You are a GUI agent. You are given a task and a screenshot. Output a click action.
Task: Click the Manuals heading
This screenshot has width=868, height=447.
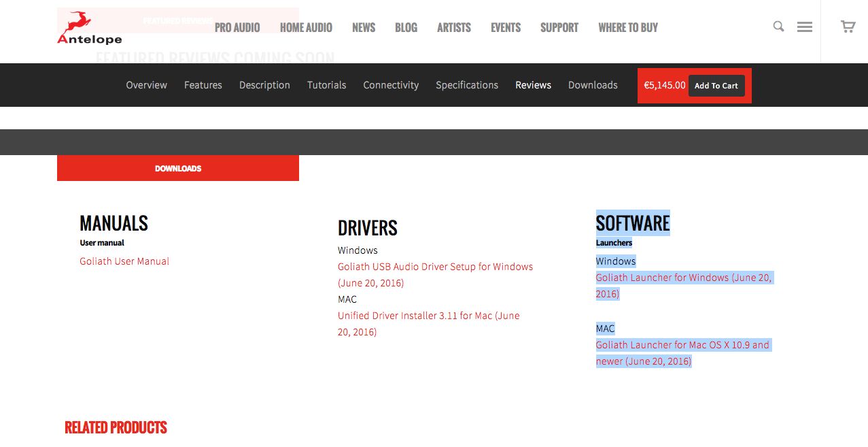tap(114, 223)
